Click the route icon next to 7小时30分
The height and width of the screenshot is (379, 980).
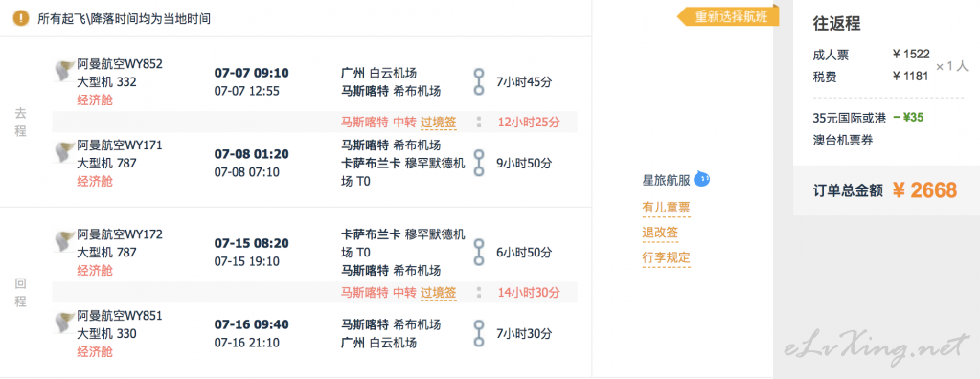[479, 333]
